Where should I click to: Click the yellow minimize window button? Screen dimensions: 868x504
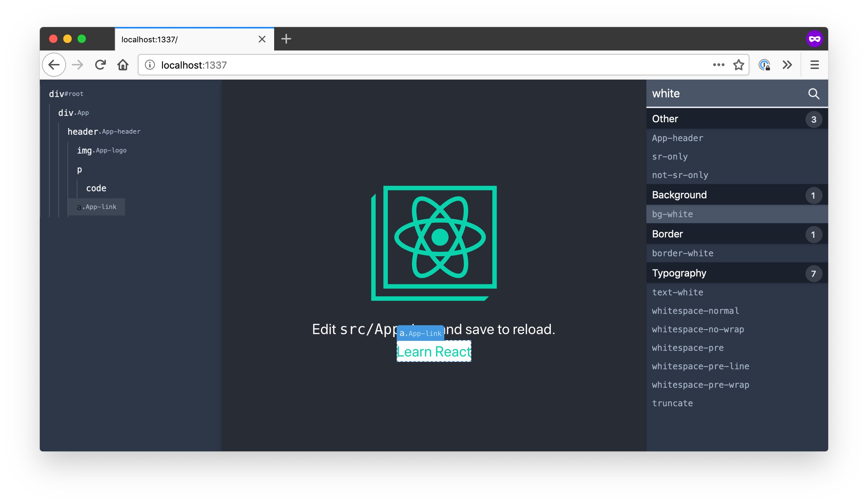pyautogui.click(x=67, y=39)
